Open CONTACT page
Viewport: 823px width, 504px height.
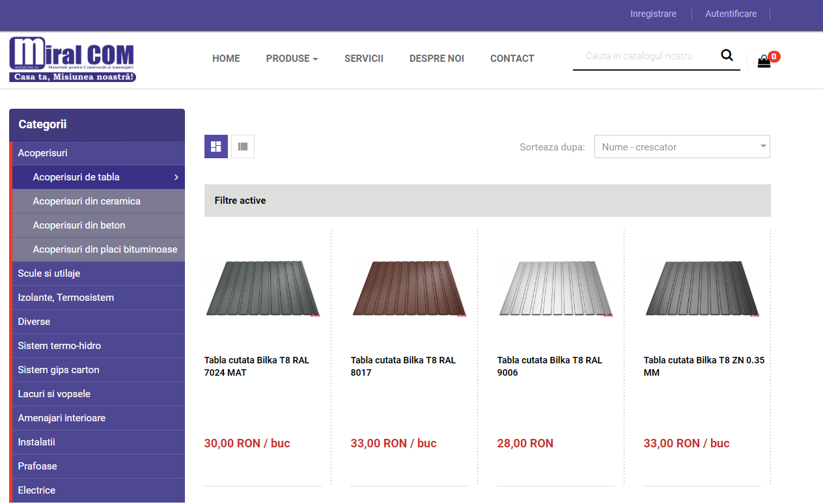512,59
